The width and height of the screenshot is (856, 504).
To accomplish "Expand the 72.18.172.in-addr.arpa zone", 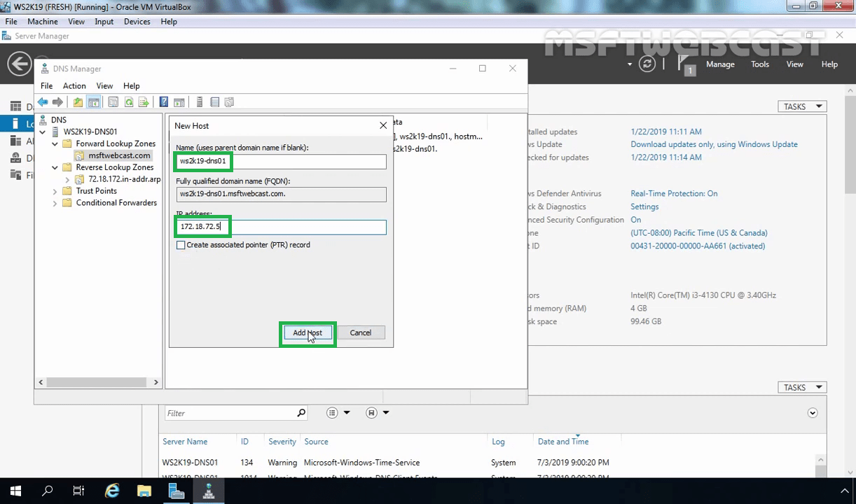I will (67, 180).
